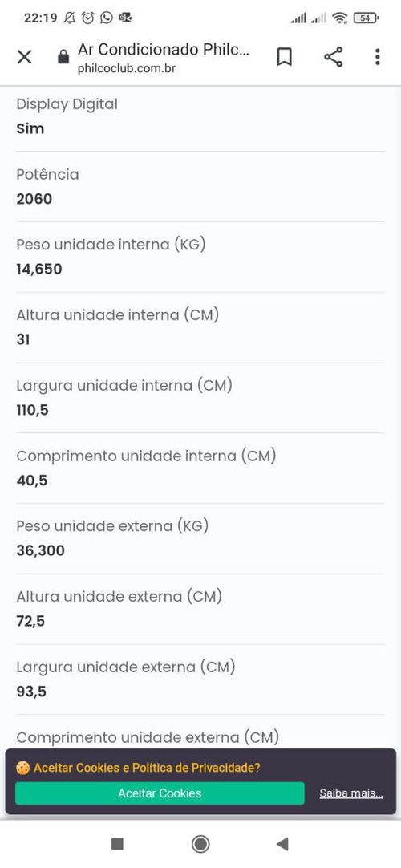Tap the battery indicator in status bar
The width and height of the screenshot is (401, 868).
point(366,18)
